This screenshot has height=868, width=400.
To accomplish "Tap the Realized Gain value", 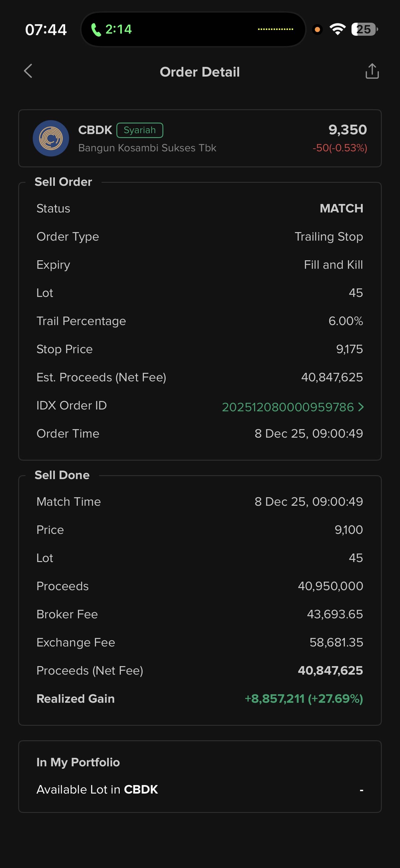I will 304,699.
